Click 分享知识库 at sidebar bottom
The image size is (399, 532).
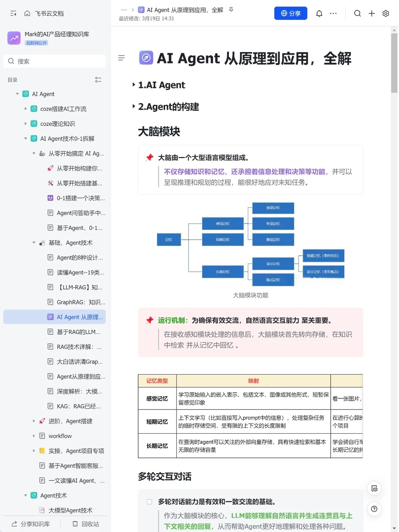(x=31, y=524)
